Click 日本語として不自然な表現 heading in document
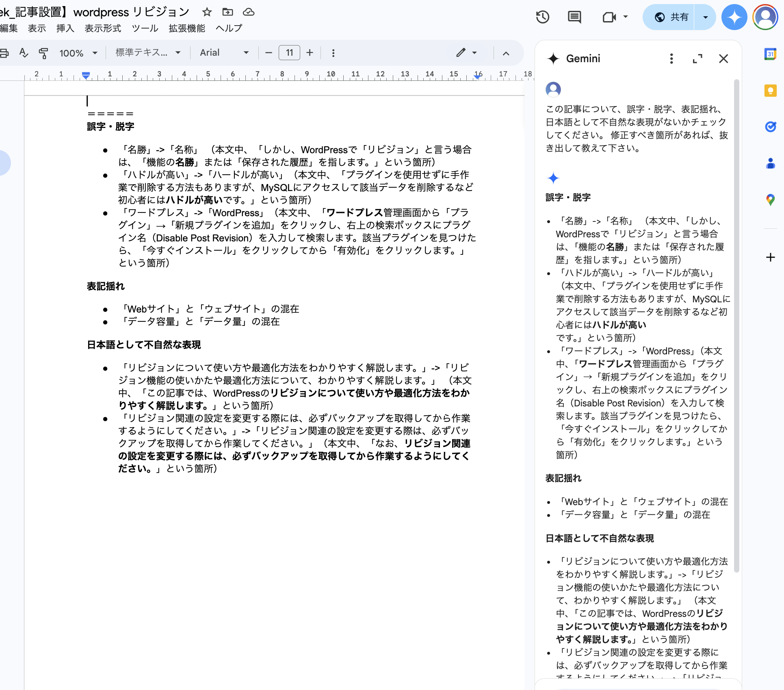The height and width of the screenshot is (690, 784). 144,345
